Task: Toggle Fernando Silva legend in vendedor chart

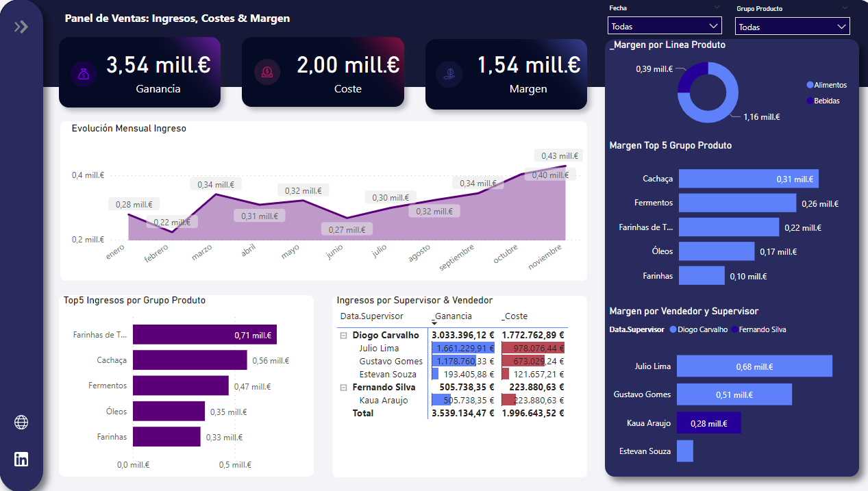Action: click(762, 329)
